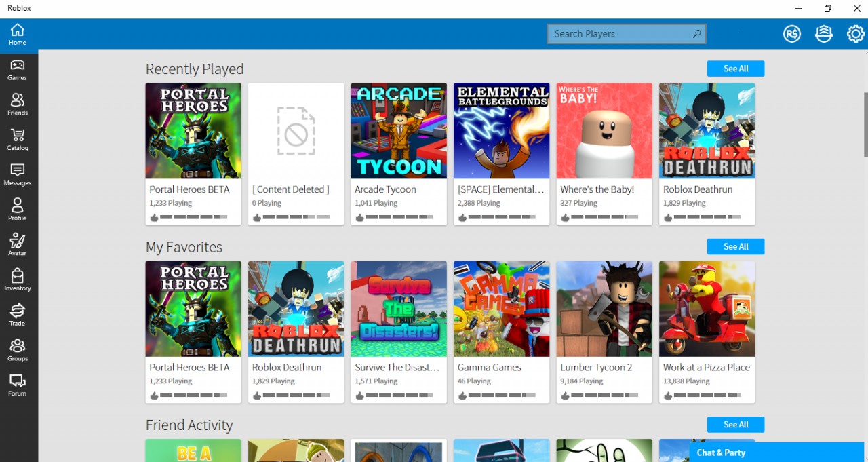The width and height of the screenshot is (868, 462).
Task: Click thumbs-up icon under Lumber Tycoon 2
Action: point(565,396)
